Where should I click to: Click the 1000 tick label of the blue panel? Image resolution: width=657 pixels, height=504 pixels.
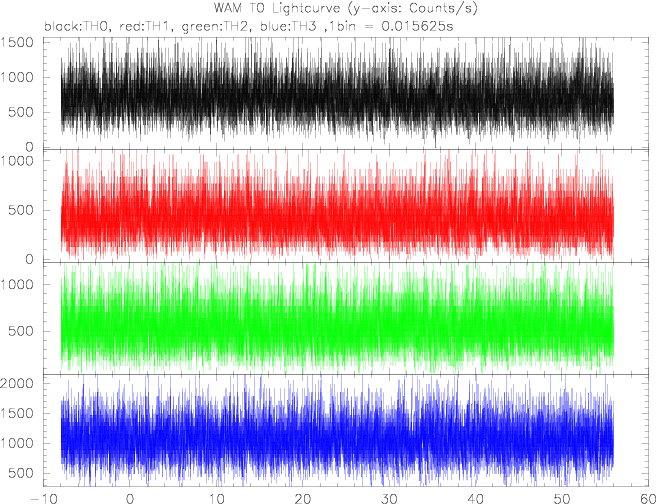coord(17,444)
